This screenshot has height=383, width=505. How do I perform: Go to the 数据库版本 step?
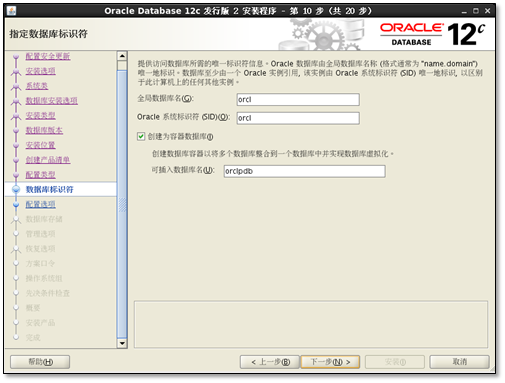pos(44,130)
